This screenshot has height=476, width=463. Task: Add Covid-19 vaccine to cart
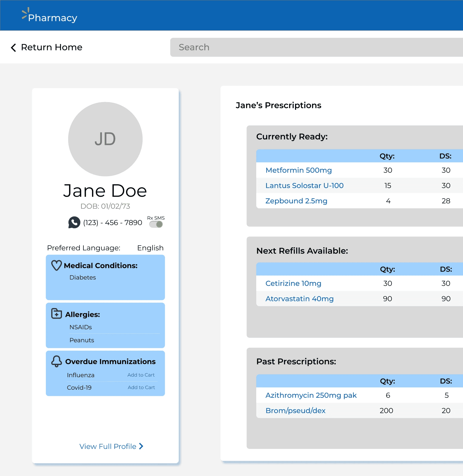click(141, 388)
